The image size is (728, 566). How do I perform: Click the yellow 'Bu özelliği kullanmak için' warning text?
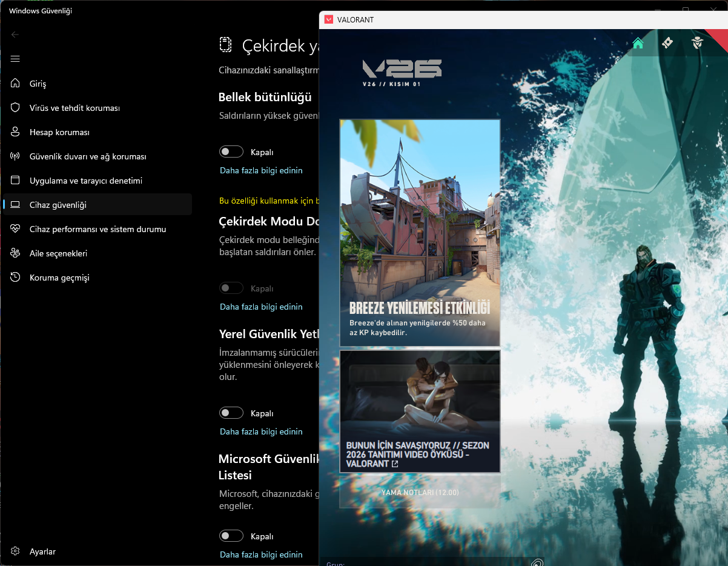(x=269, y=201)
